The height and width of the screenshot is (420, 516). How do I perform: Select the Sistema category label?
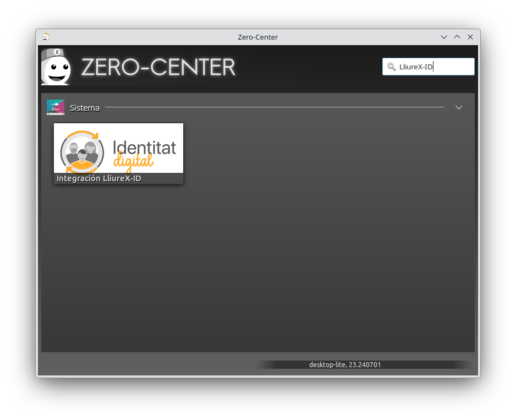coord(85,108)
